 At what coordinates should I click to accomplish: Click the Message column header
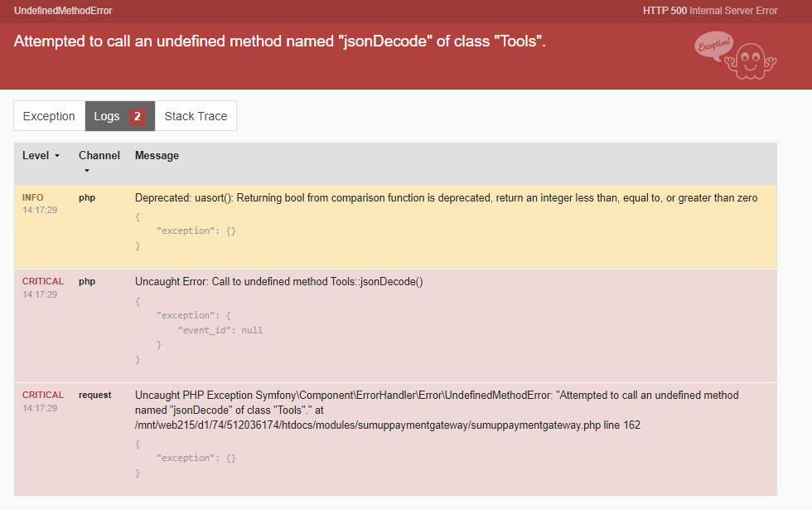click(x=157, y=155)
